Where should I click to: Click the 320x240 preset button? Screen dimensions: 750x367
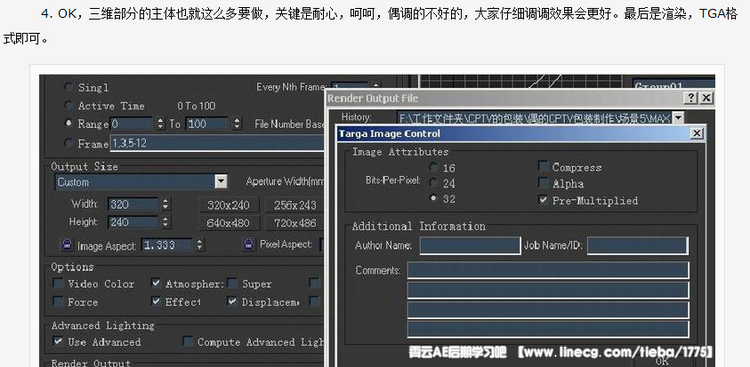pos(229,205)
